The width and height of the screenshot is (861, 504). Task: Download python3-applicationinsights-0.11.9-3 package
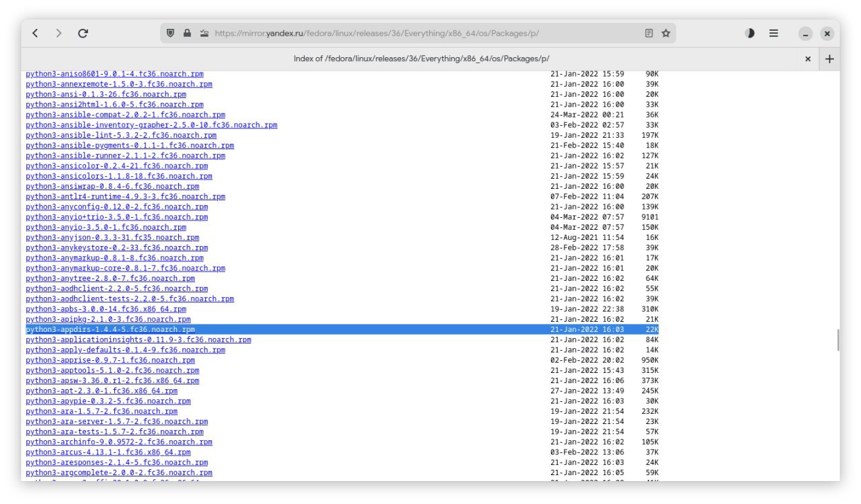(139, 339)
